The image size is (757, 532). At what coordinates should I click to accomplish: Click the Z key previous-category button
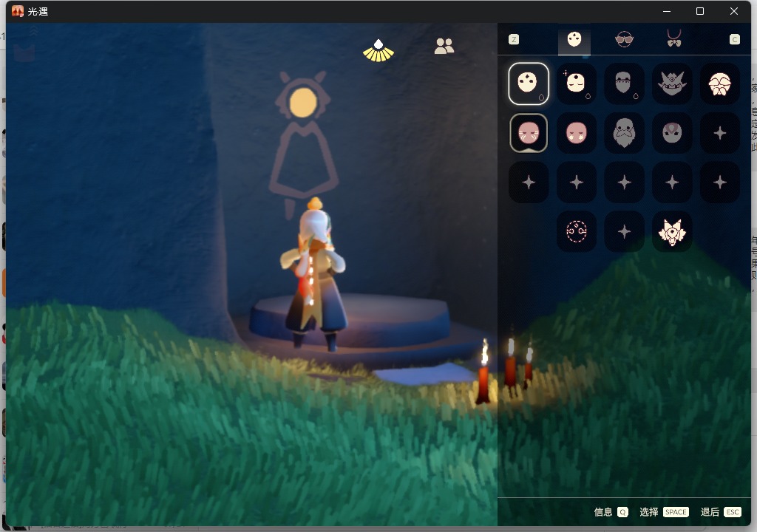514,40
